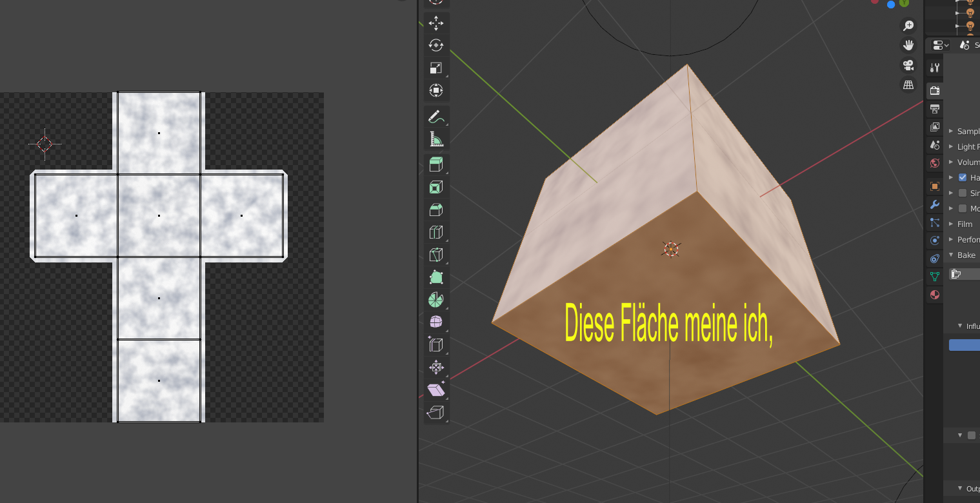The height and width of the screenshot is (503, 980).
Task: Open the properties editor type dropdown
Action: pos(941,45)
